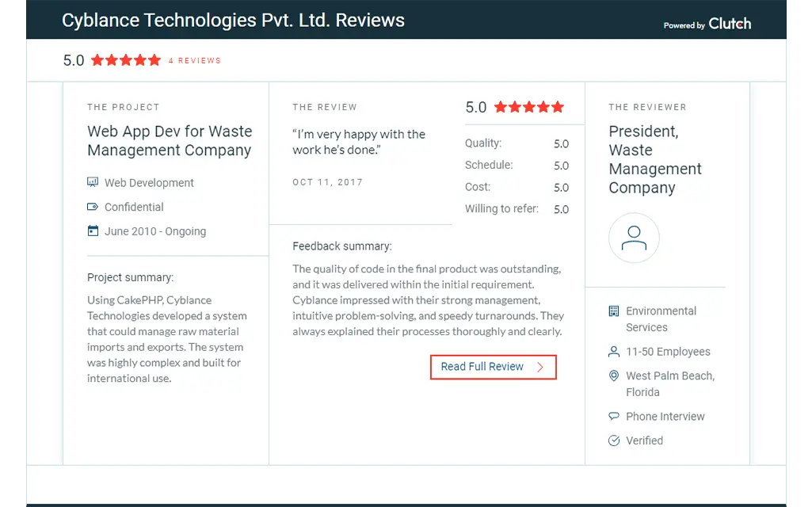Click the location pin icon for West Palm Beach

pos(614,375)
